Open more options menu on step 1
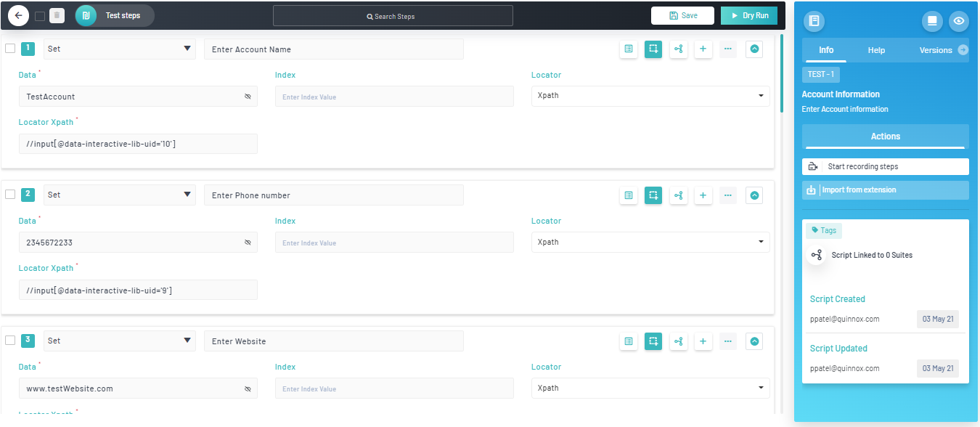The image size is (980, 427). point(727,49)
